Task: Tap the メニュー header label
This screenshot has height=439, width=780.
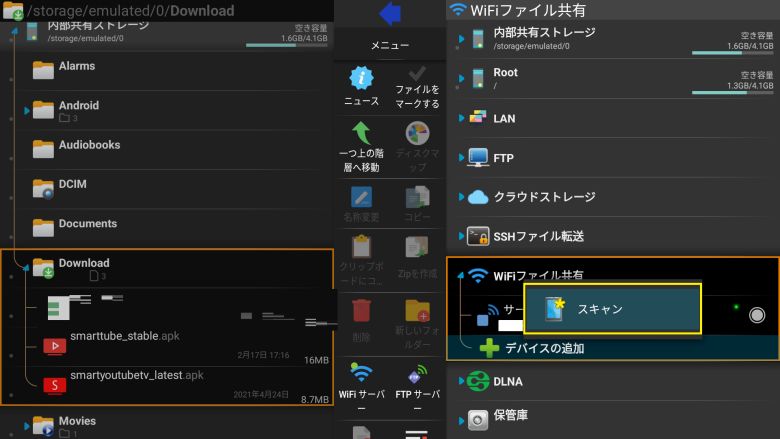Action: click(390, 45)
